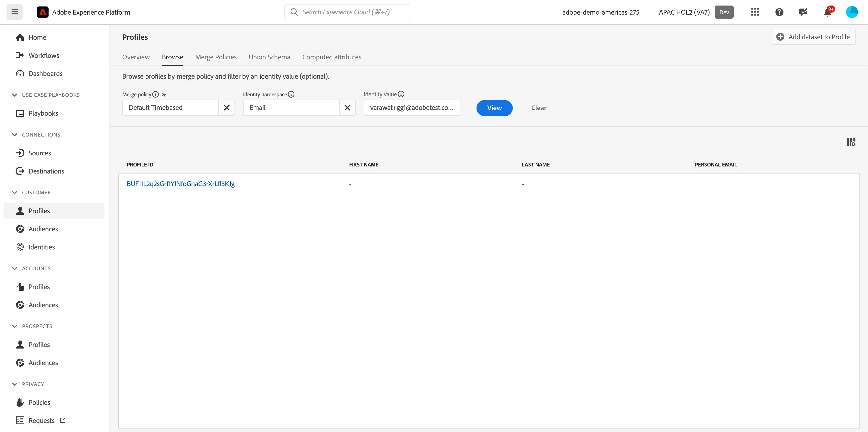Image resolution: width=868 pixels, height=432 pixels.
Task: Collapse the Accounts section
Action: coord(15,268)
